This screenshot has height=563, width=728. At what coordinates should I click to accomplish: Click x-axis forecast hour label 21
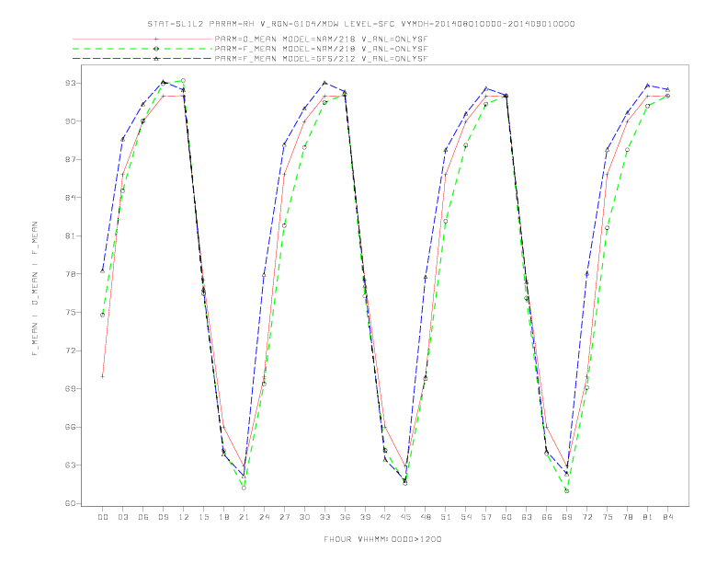click(x=244, y=517)
